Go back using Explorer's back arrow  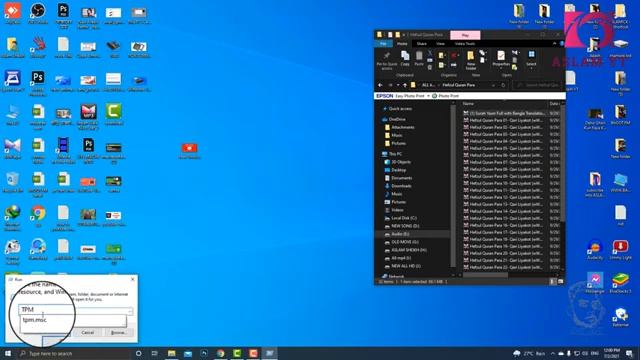tap(380, 85)
